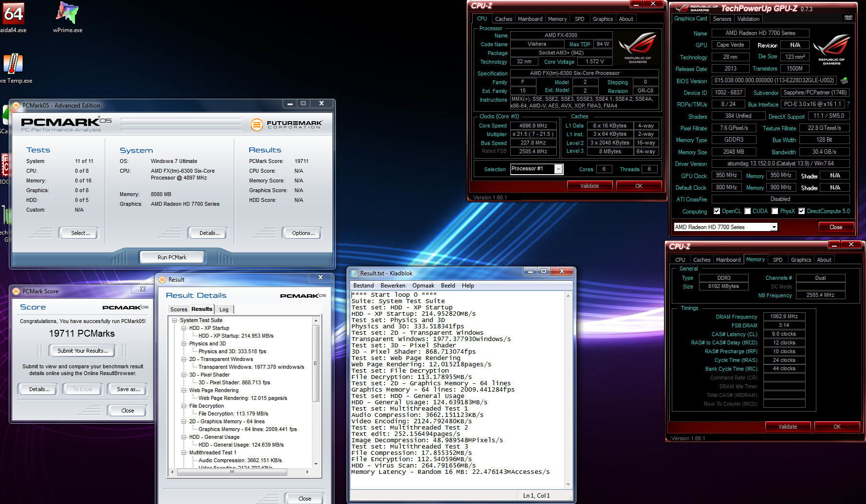Click Close button in GPU-Z

[836, 227]
